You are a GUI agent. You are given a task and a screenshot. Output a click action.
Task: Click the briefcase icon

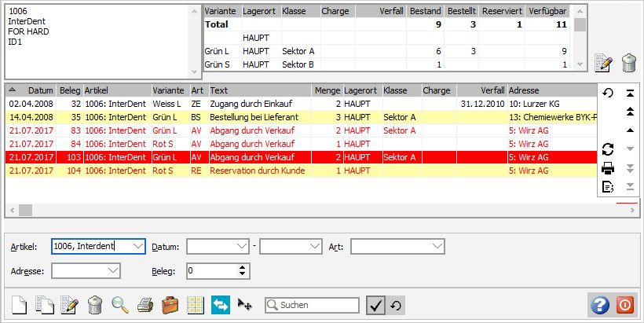point(170,304)
